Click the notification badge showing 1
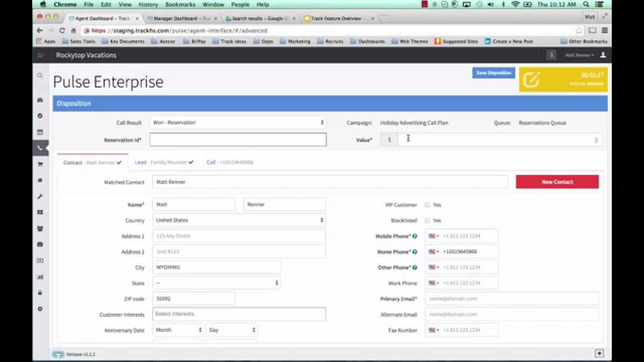This screenshot has width=644, height=362. tap(551, 55)
